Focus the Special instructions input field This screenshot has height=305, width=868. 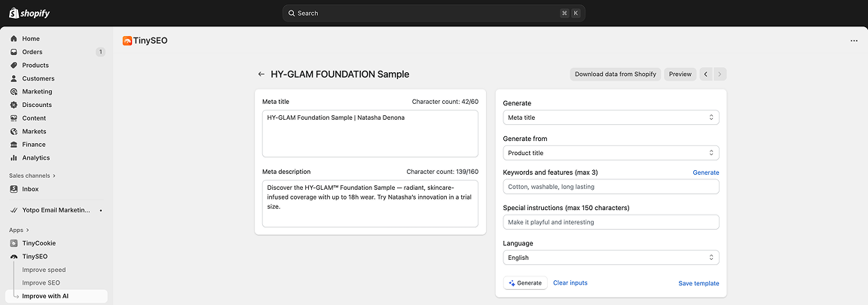coord(610,222)
